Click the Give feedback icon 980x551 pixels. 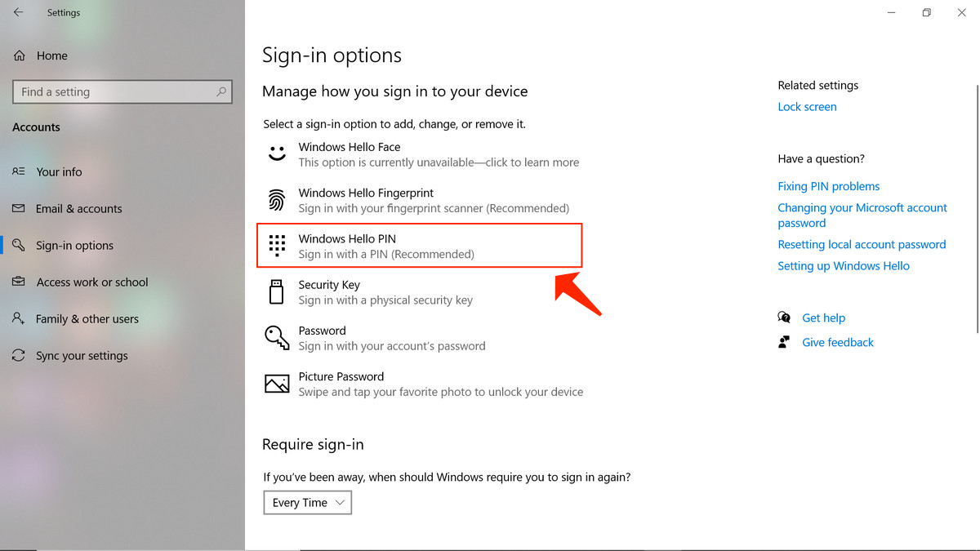(x=783, y=342)
